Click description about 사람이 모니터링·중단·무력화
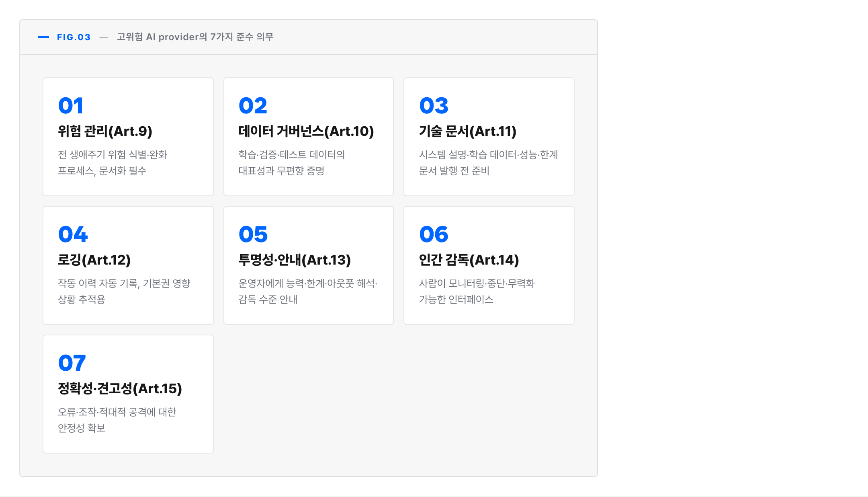Screen dimensions: 868x497 [477, 292]
